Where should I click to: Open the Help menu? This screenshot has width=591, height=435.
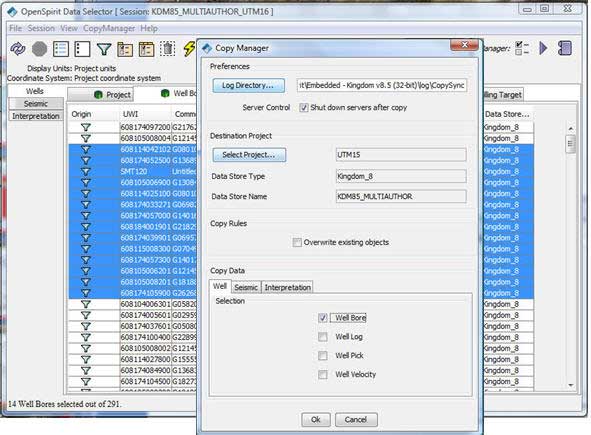(149, 28)
